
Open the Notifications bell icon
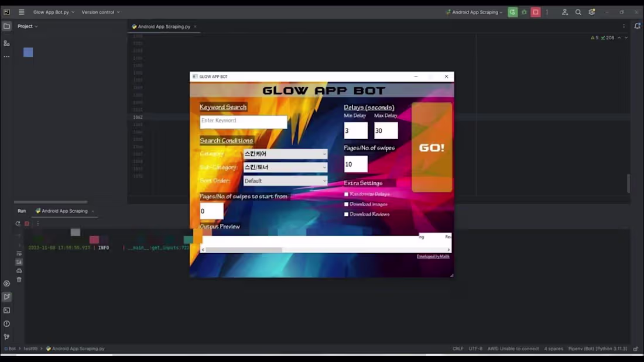point(637,26)
